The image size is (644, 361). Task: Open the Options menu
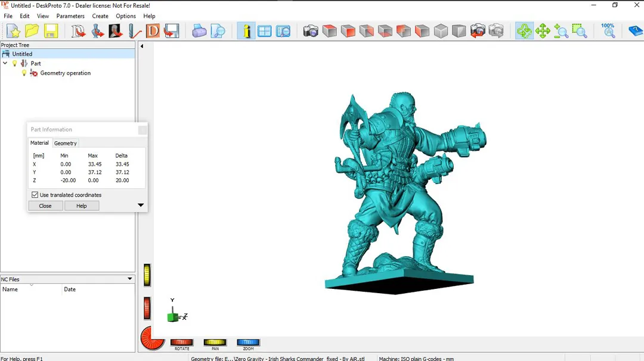126,16
